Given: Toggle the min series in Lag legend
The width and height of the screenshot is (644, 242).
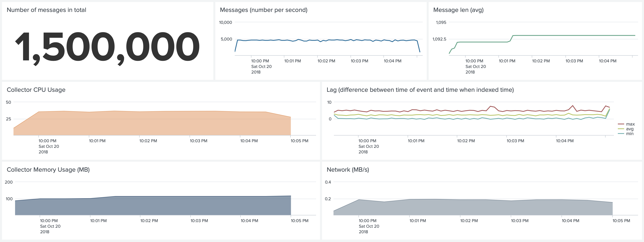Looking at the screenshot, I should 630,134.
